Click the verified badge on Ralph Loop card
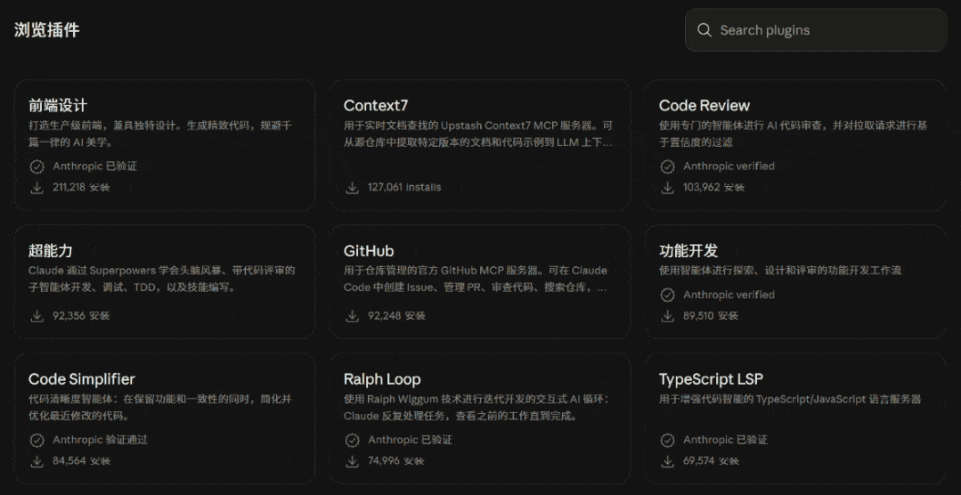This screenshot has width=961, height=495. tap(352, 440)
